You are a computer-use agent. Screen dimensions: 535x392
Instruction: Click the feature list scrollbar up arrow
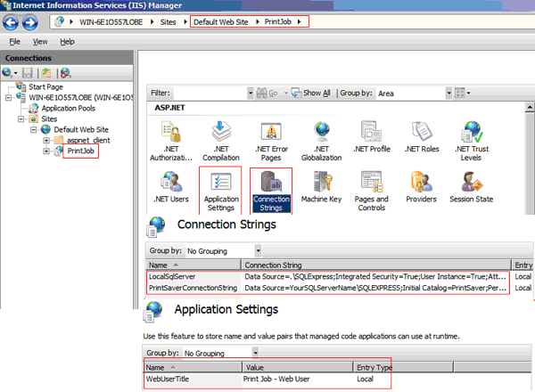(x=530, y=108)
